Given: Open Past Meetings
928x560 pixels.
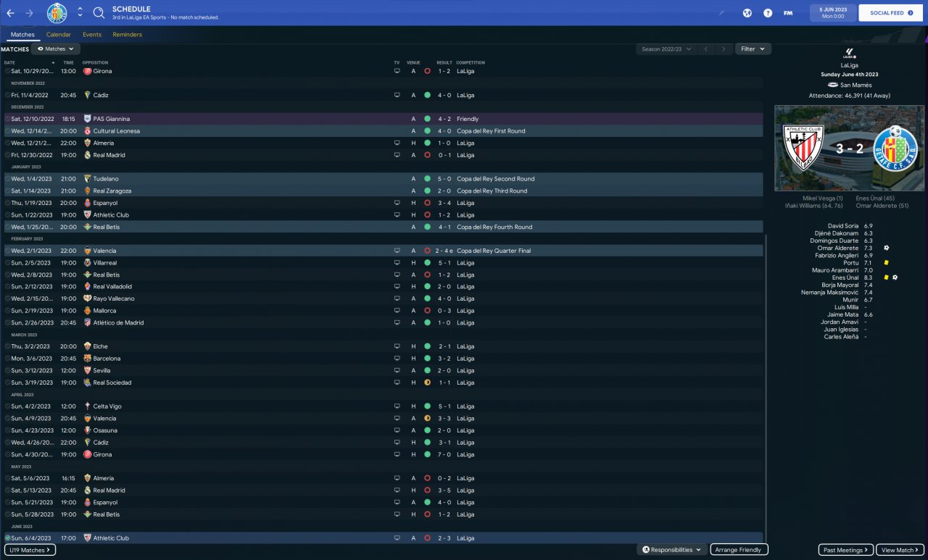Looking at the screenshot, I should [845, 550].
